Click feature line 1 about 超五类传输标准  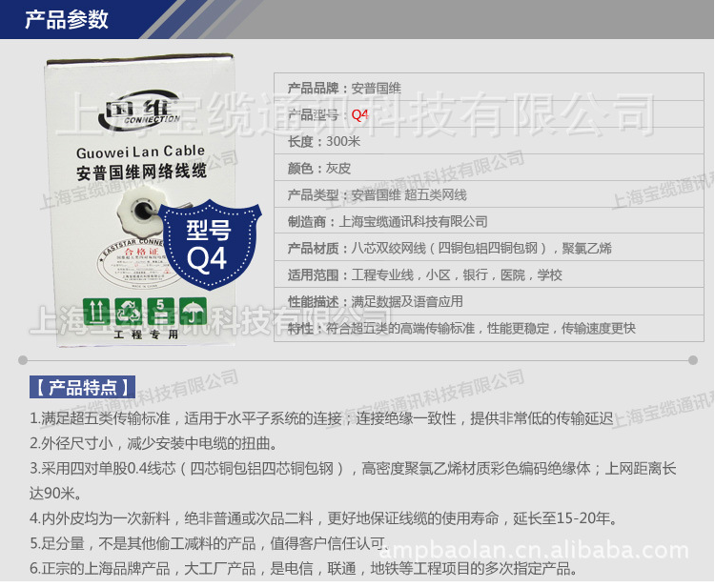[321, 418]
